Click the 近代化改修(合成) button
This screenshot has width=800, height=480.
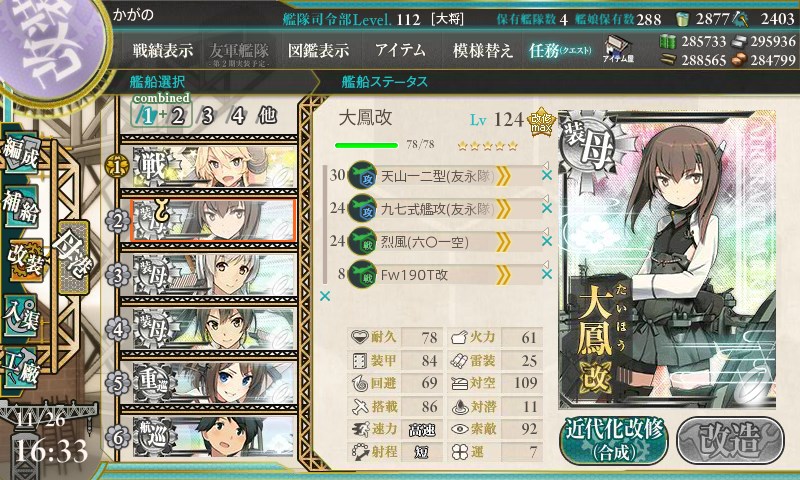point(614,440)
